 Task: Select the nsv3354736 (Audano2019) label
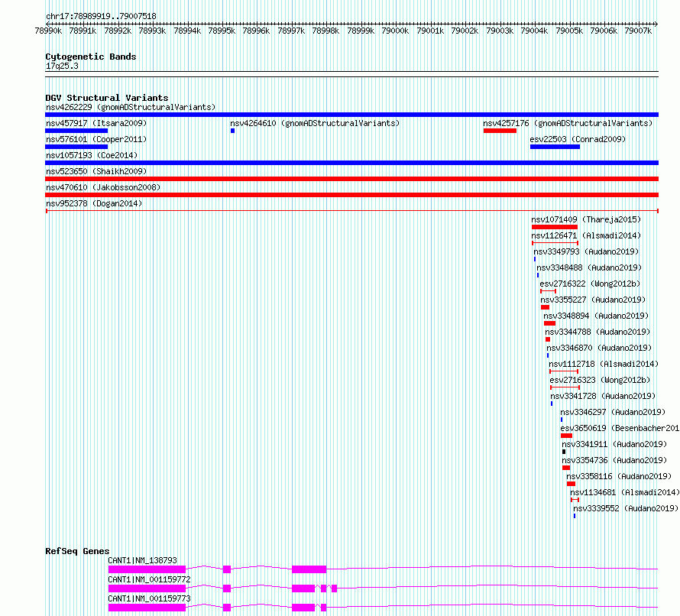click(x=614, y=460)
